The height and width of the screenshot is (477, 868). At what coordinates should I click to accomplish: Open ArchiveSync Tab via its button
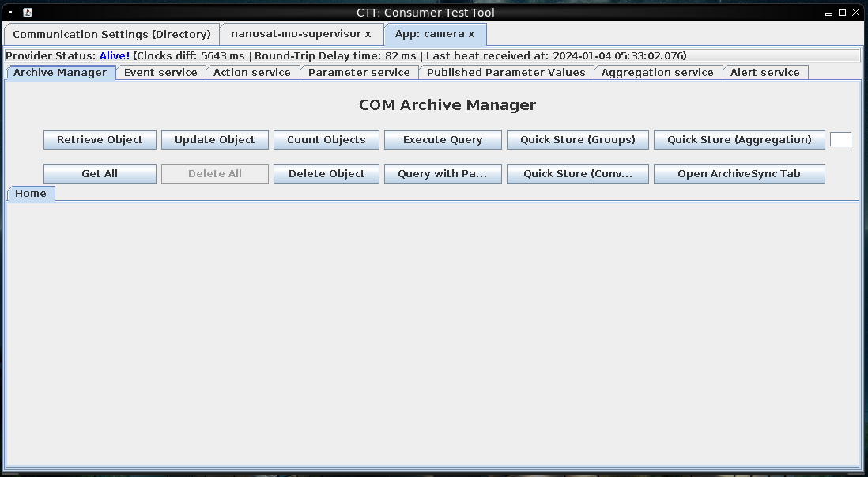click(739, 173)
